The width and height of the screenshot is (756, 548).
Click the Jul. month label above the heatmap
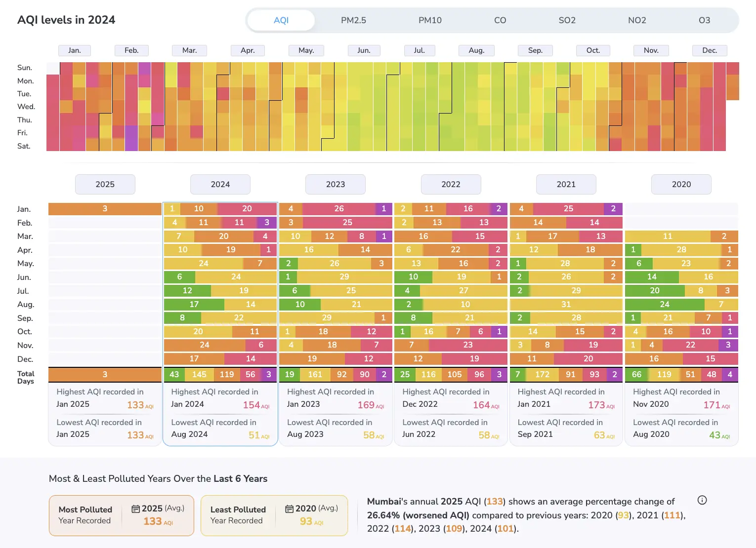tap(420, 50)
